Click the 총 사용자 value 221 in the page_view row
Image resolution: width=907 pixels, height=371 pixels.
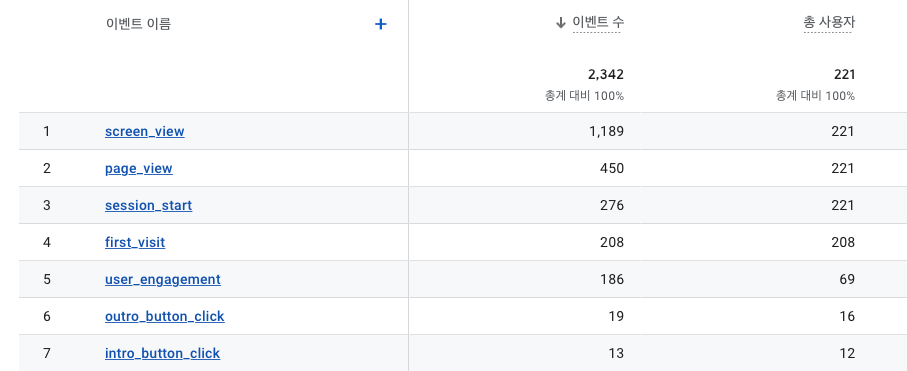point(843,168)
